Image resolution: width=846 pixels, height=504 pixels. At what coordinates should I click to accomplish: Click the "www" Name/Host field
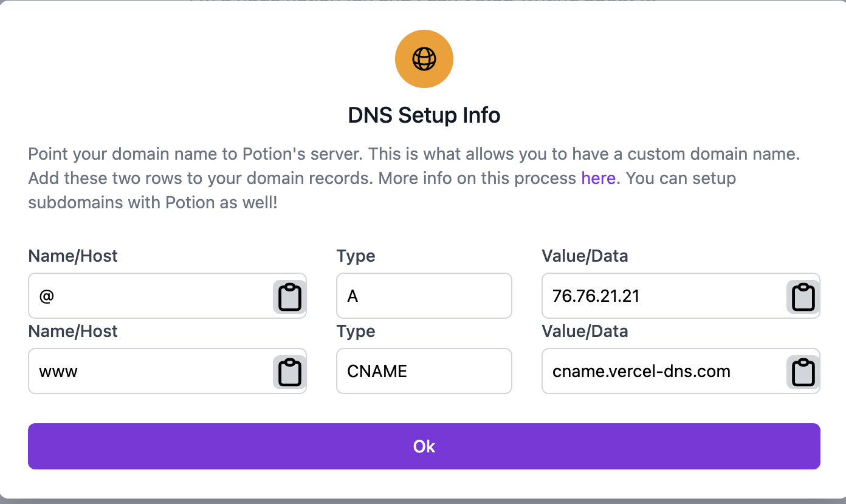coord(152,371)
